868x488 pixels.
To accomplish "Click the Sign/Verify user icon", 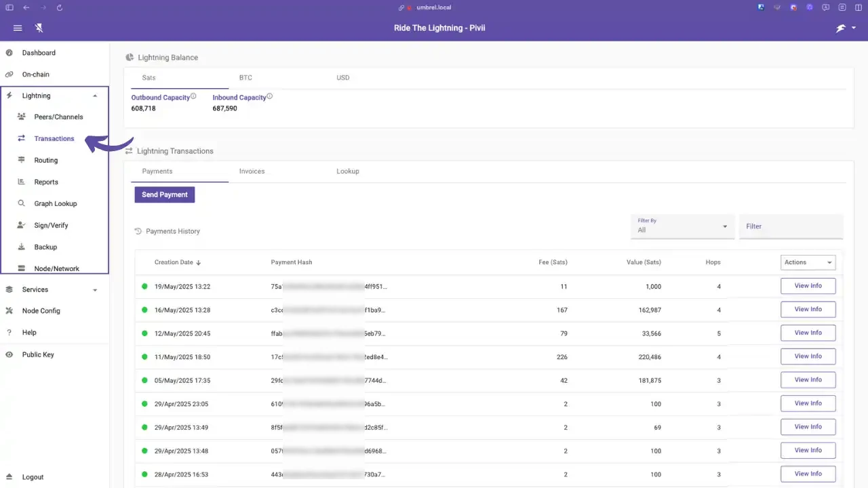I will pyautogui.click(x=21, y=225).
